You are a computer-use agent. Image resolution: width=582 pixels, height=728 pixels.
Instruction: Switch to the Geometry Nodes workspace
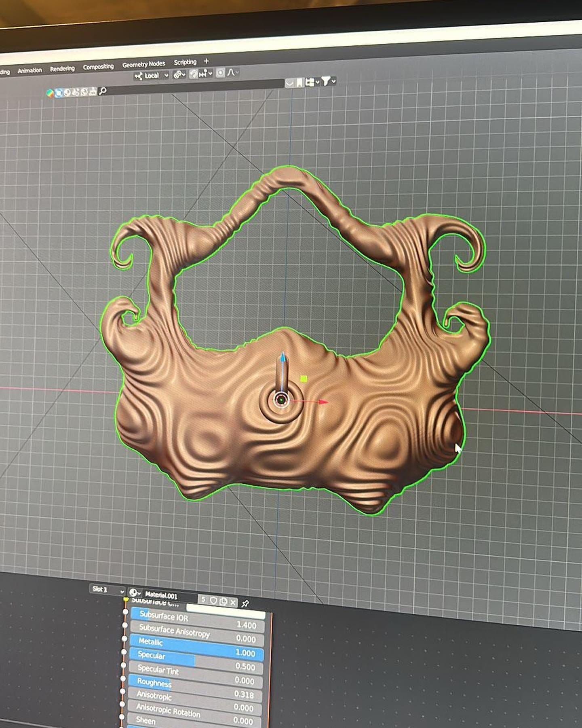tap(143, 64)
